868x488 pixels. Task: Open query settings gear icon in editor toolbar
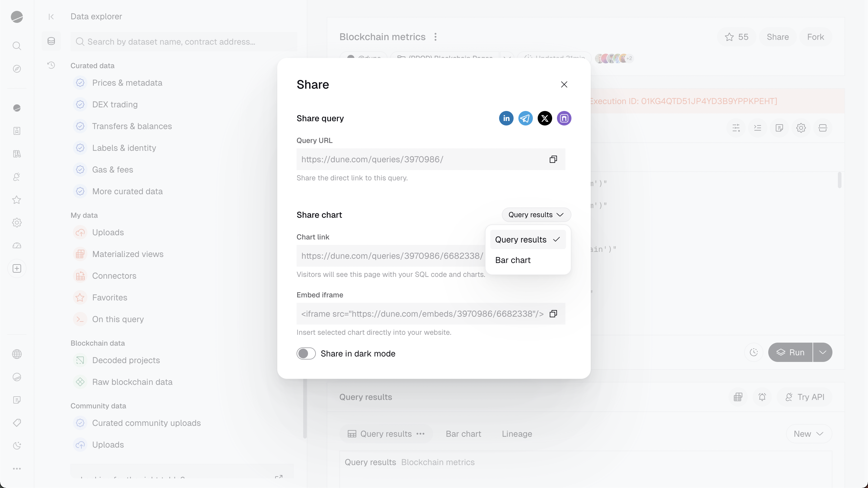click(801, 128)
